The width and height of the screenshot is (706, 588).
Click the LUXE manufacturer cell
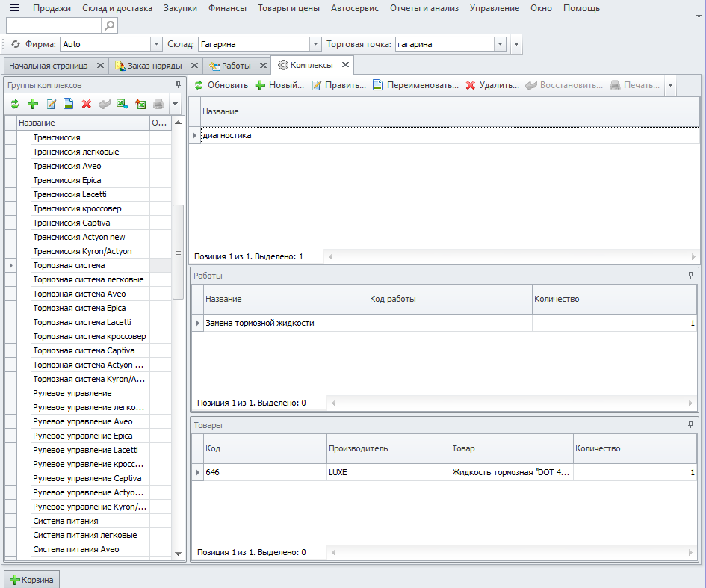coord(388,472)
